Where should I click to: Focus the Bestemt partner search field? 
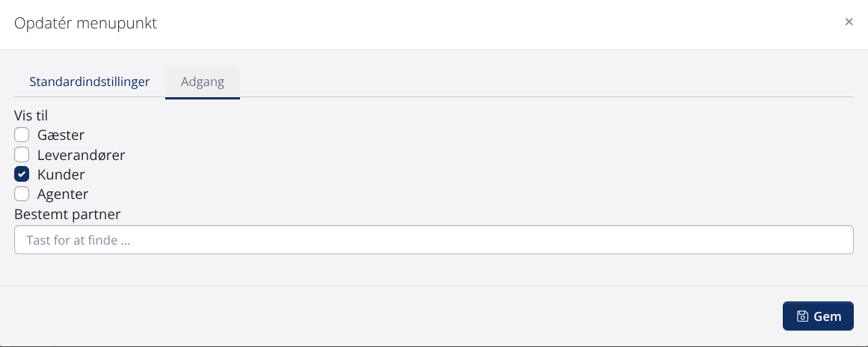coord(434,240)
